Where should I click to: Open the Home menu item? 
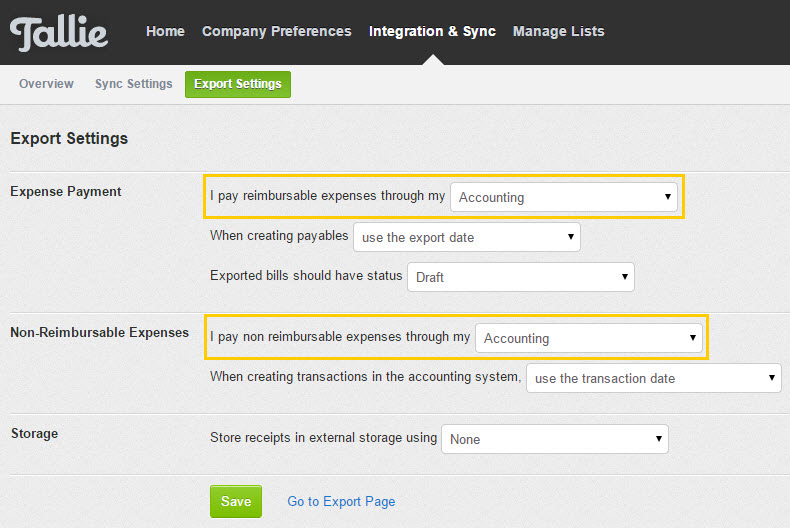pos(165,31)
